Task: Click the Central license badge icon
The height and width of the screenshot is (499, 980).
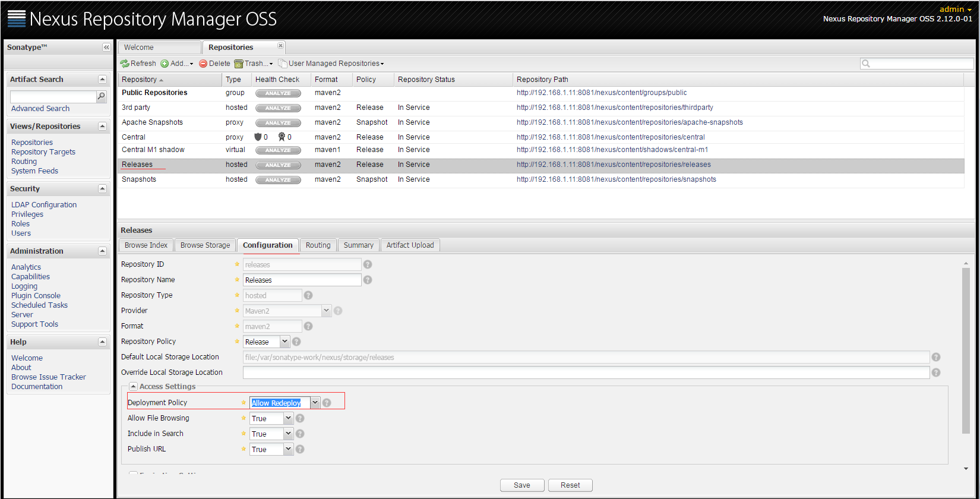Action: [x=282, y=137]
